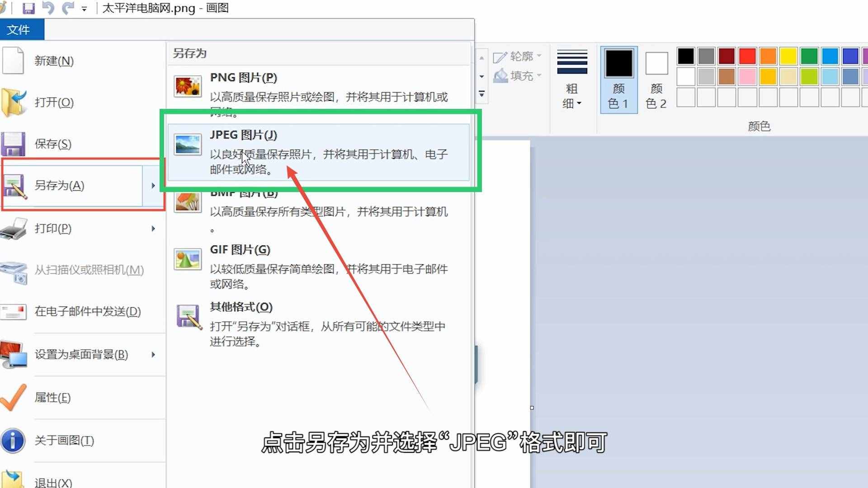This screenshot has height=488, width=868.
Task: Select 颜色 2 color toggle
Action: [656, 80]
